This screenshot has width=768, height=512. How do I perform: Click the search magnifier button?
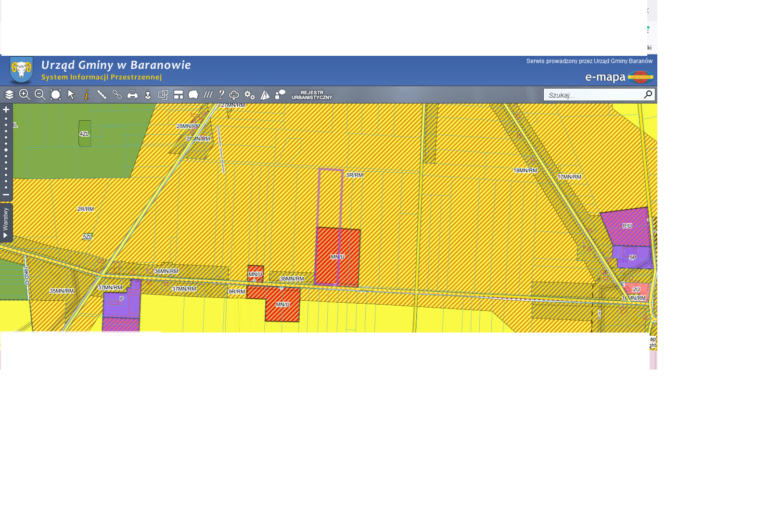(x=648, y=95)
